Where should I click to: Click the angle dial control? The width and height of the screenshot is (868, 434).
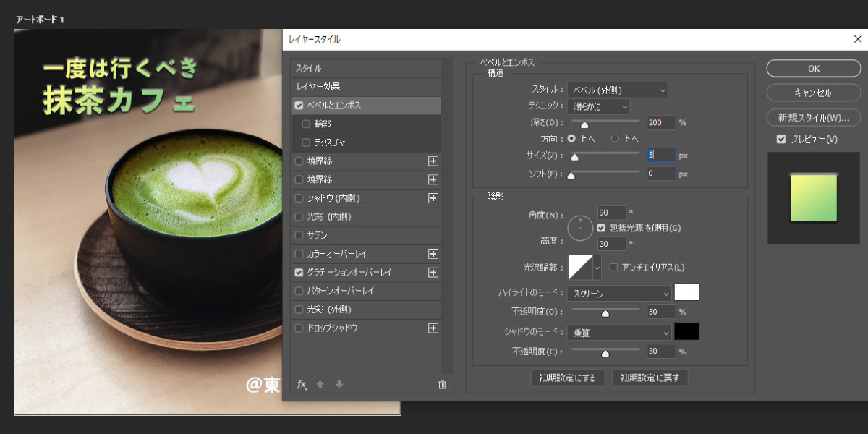pyautogui.click(x=580, y=228)
